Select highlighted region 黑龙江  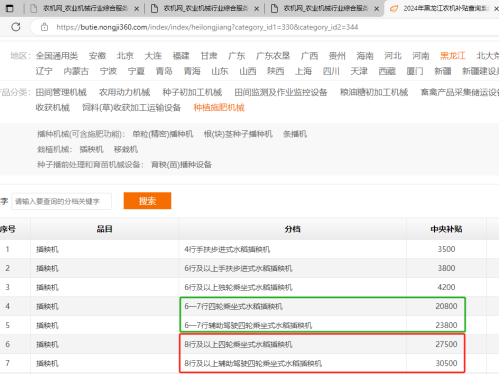click(453, 56)
